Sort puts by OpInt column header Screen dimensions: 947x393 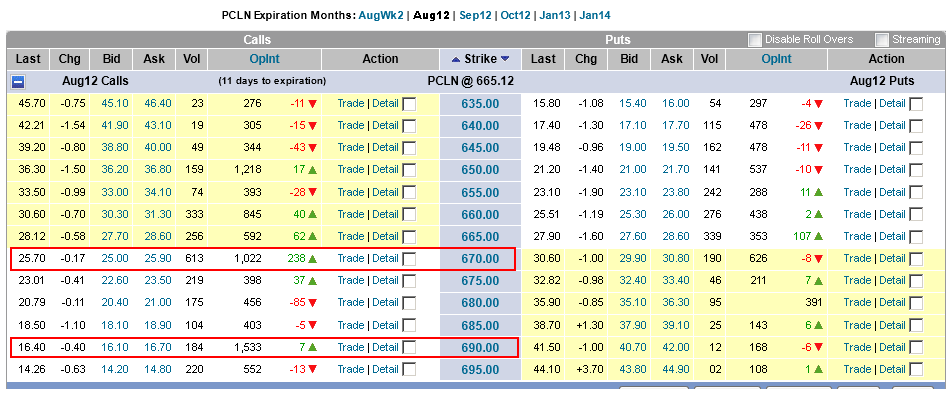point(777,59)
